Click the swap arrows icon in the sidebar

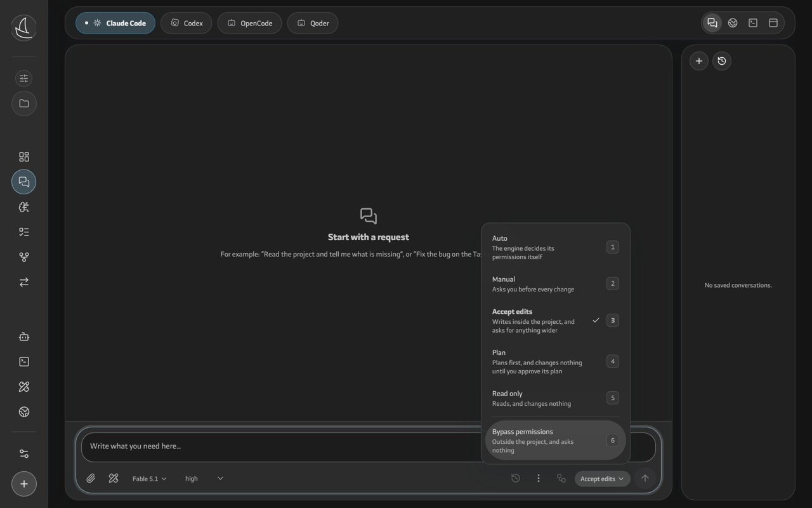click(x=24, y=282)
